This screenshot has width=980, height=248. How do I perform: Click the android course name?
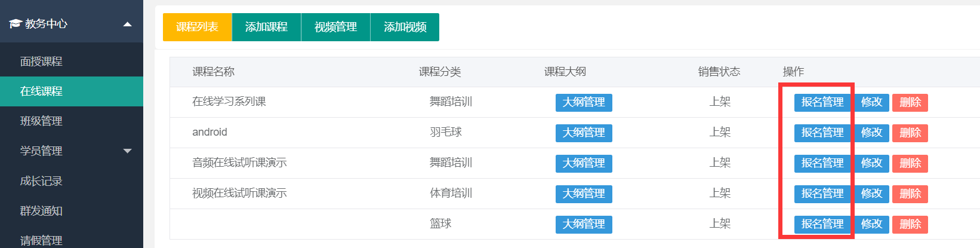[x=209, y=132]
